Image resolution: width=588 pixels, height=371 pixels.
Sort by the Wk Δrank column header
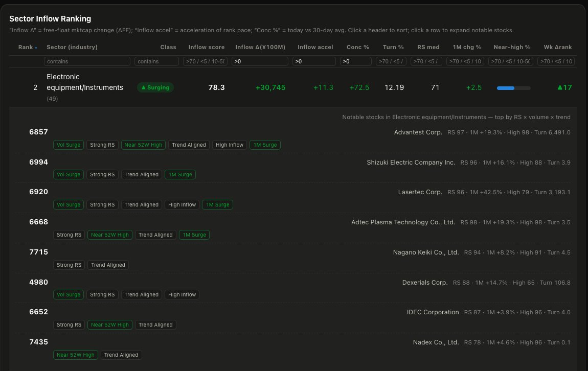(x=558, y=47)
